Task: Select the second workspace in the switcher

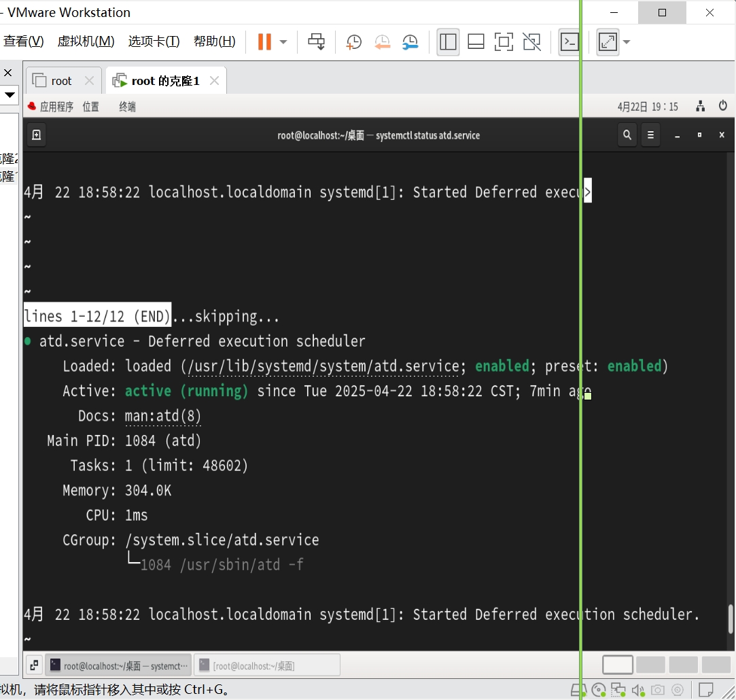Action: click(650, 665)
